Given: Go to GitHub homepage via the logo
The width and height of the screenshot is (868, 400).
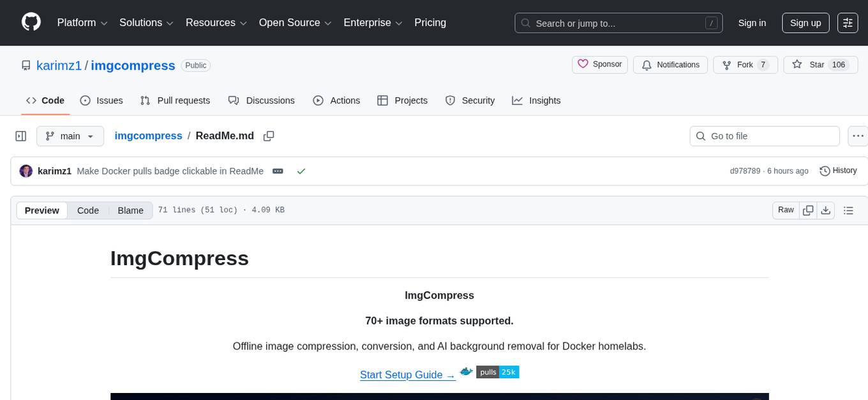Looking at the screenshot, I should [x=31, y=22].
